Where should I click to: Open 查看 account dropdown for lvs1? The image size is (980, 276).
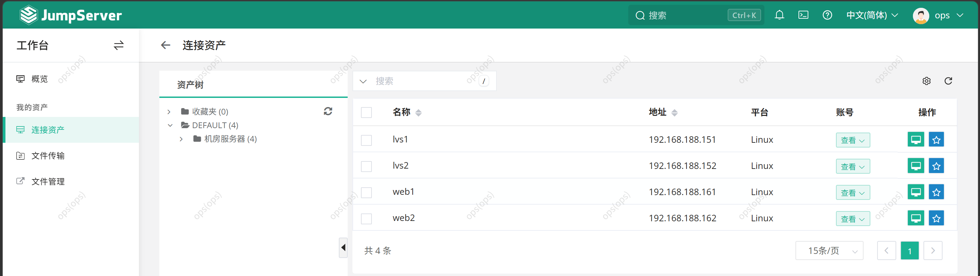coord(853,140)
